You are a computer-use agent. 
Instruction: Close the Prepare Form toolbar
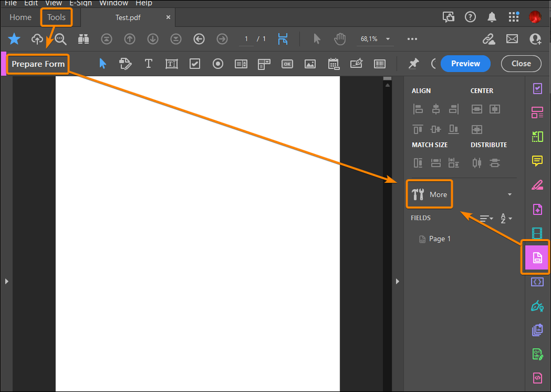click(x=521, y=63)
